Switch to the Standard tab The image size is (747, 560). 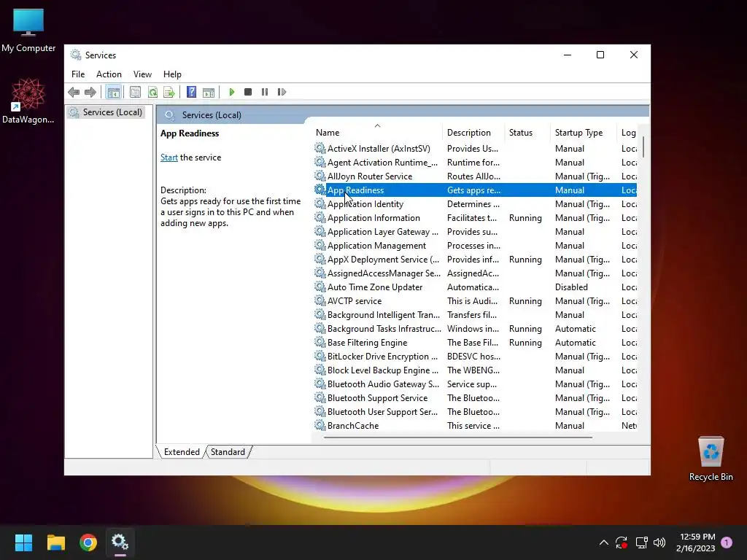coord(228,452)
